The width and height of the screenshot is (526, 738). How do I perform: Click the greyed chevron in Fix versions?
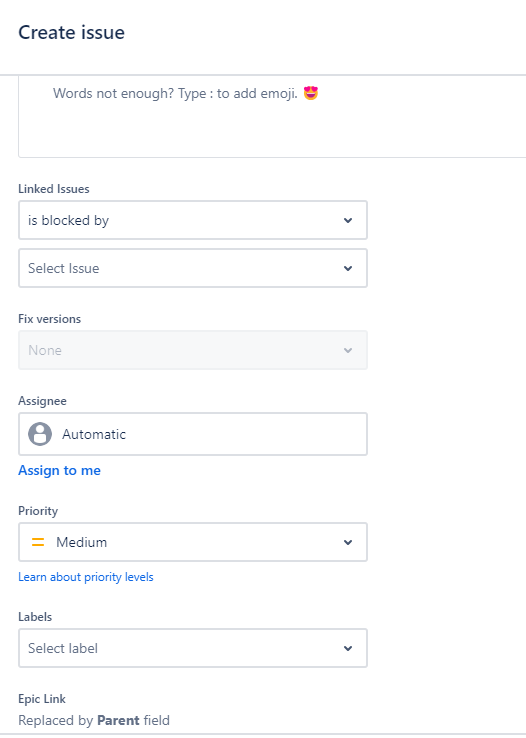pos(348,350)
